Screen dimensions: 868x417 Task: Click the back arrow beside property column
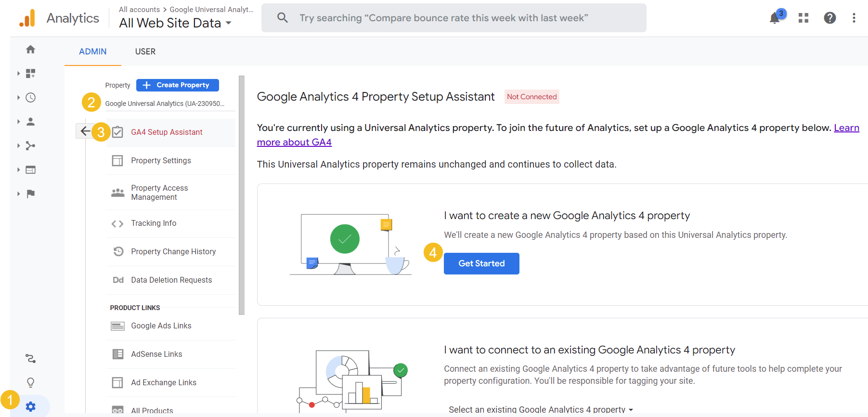(x=85, y=131)
